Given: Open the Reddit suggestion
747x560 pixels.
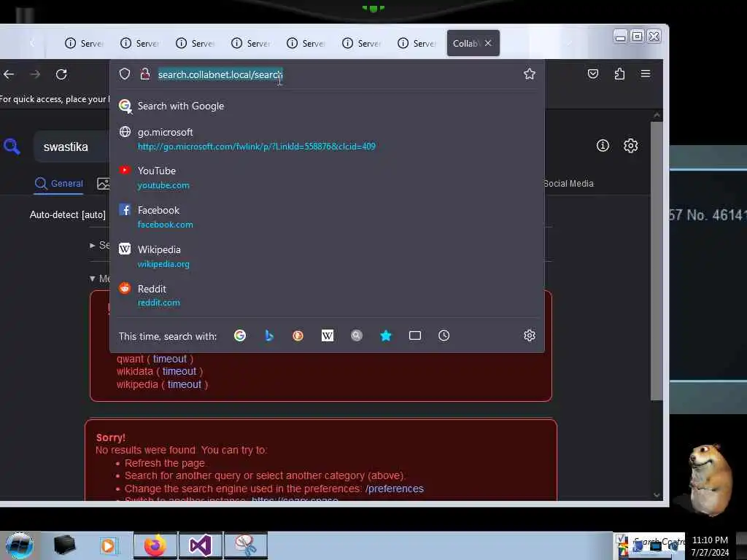Looking at the screenshot, I should point(327,295).
